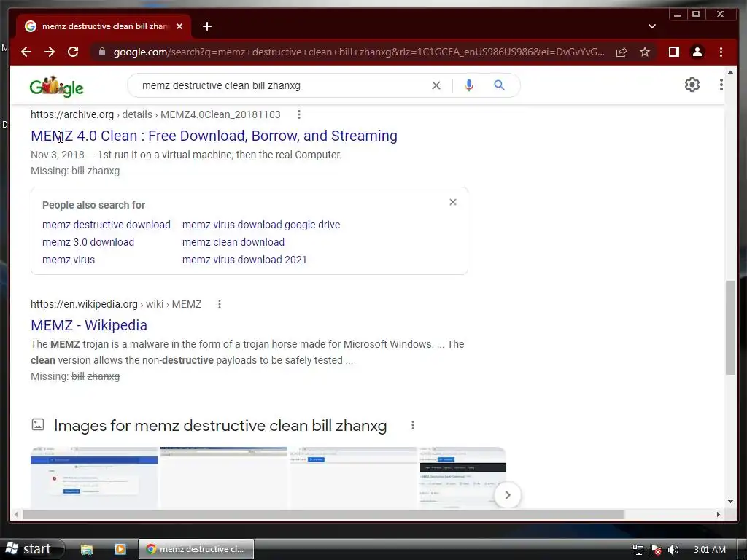Go forward one page

click(x=50, y=52)
